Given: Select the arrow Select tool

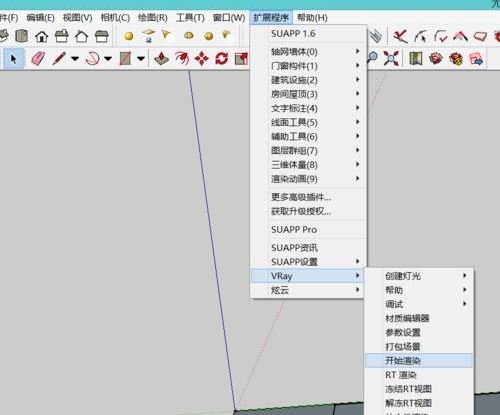Looking at the screenshot, I should coord(13,59).
